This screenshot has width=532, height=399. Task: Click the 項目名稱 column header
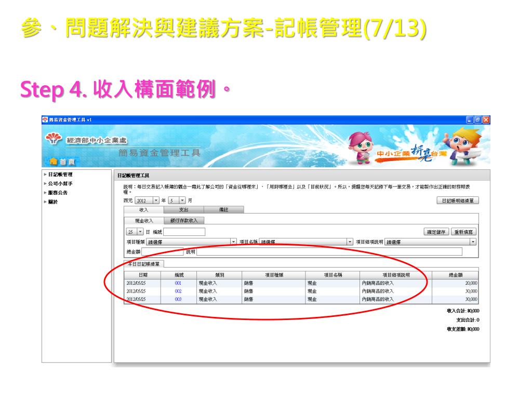[x=333, y=275]
